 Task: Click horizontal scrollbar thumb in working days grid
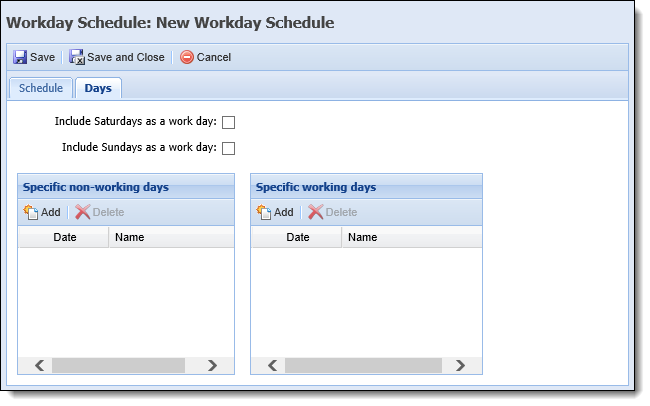pyautogui.click(x=363, y=365)
